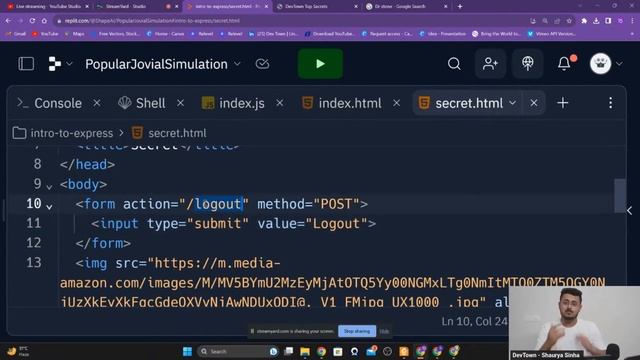Click line number 11 in the gutter
The width and height of the screenshot is (640, 360).
(33, 223)
